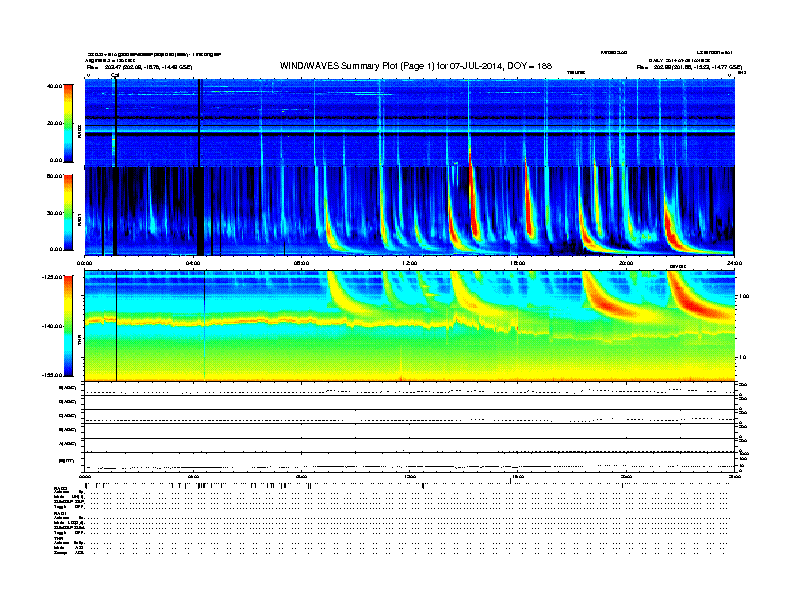Click the 40.00 tick on RAD2 color bar
The height and width of the screenshot is (612, 792).
(54, 86)
